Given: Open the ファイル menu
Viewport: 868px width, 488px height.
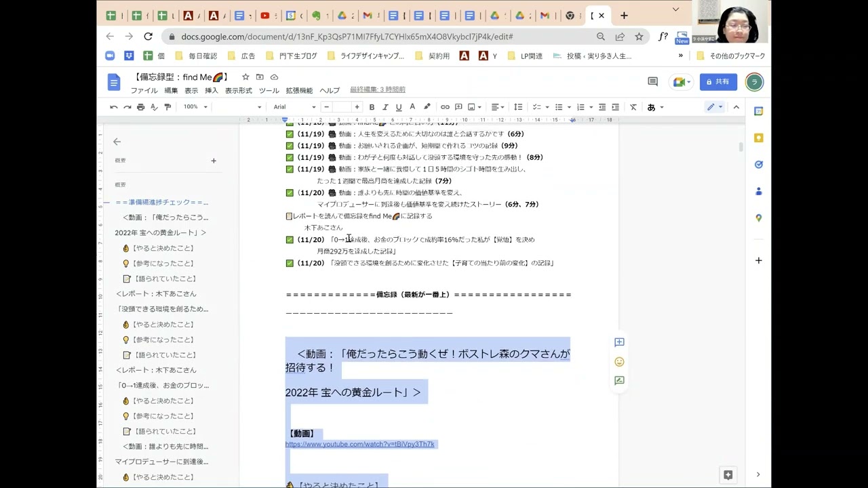Looking at the screenshot, I should tap(144, 91).
